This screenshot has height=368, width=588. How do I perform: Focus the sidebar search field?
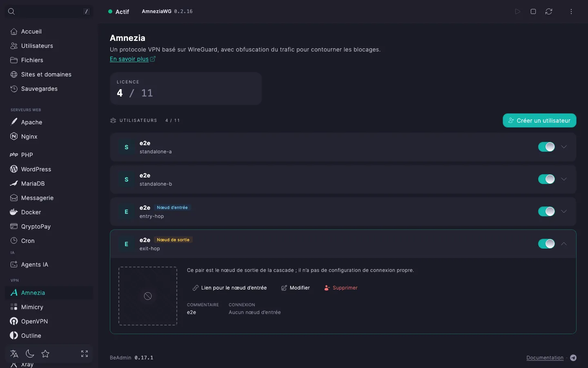[x=49, y=11]
